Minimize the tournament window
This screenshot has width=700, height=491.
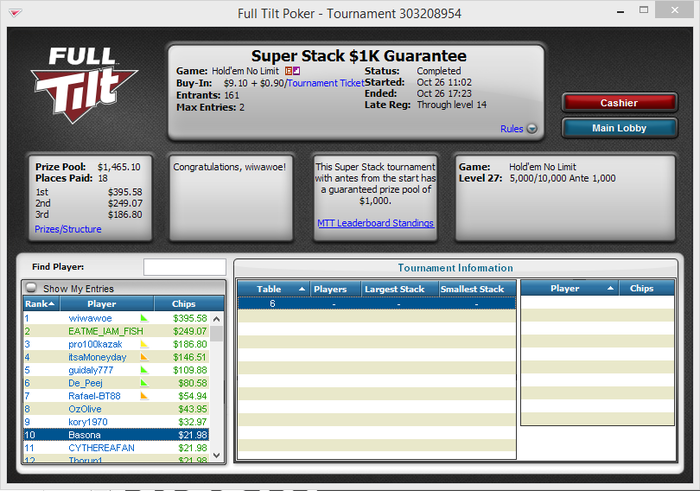[620, 12]
